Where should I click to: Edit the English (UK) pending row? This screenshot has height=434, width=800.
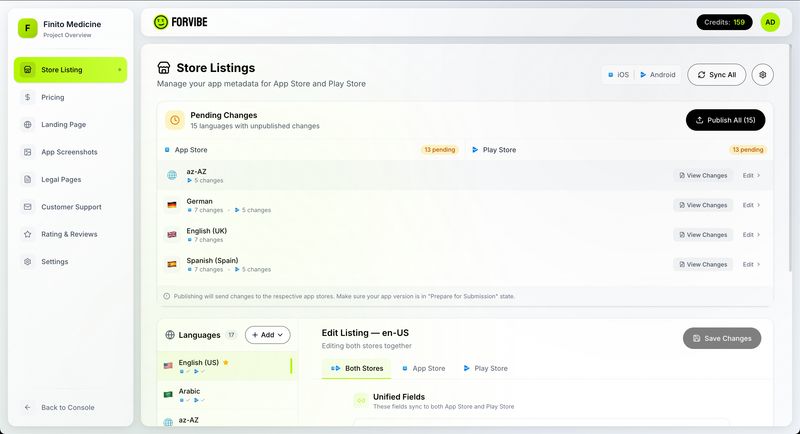[751, 235]
